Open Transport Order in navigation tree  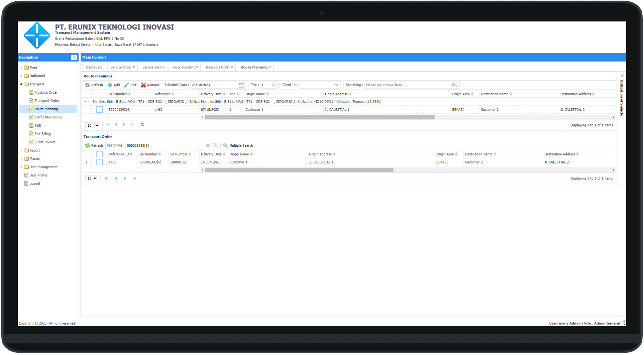click(x=47, y=101)
